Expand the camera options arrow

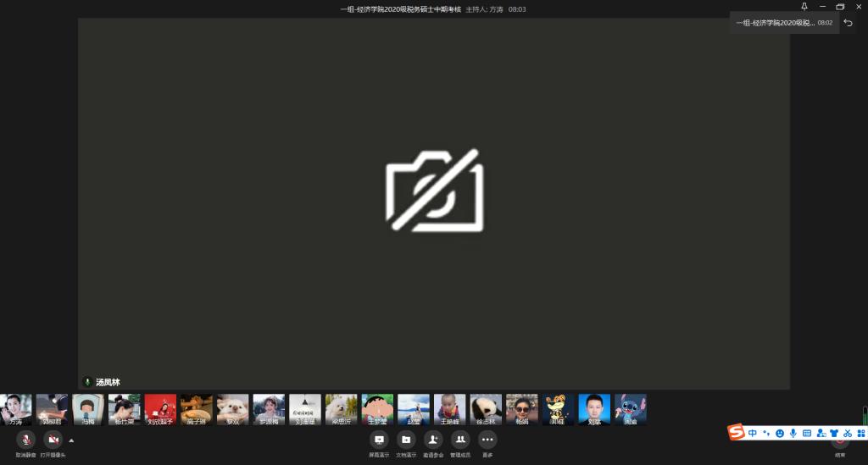(x=71, y=440)
